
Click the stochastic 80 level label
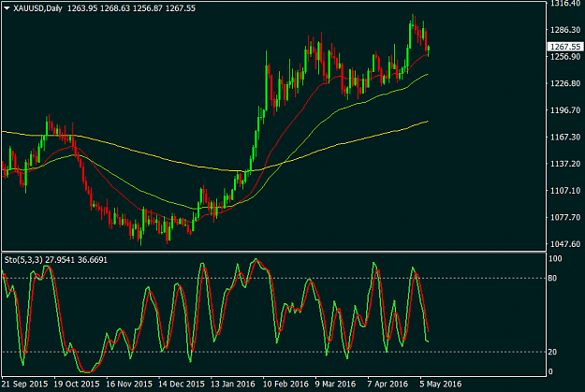pos(552,278)
